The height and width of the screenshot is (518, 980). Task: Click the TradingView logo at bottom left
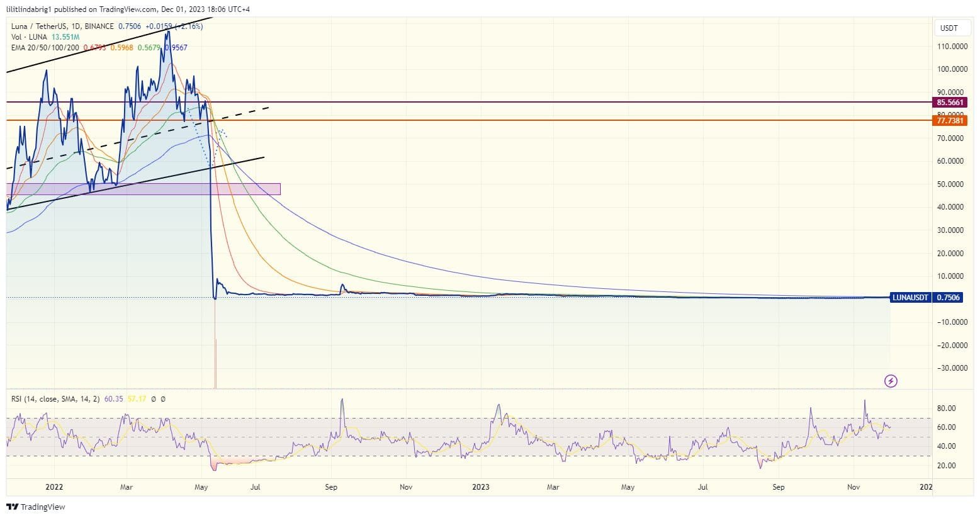coord(36,507)
